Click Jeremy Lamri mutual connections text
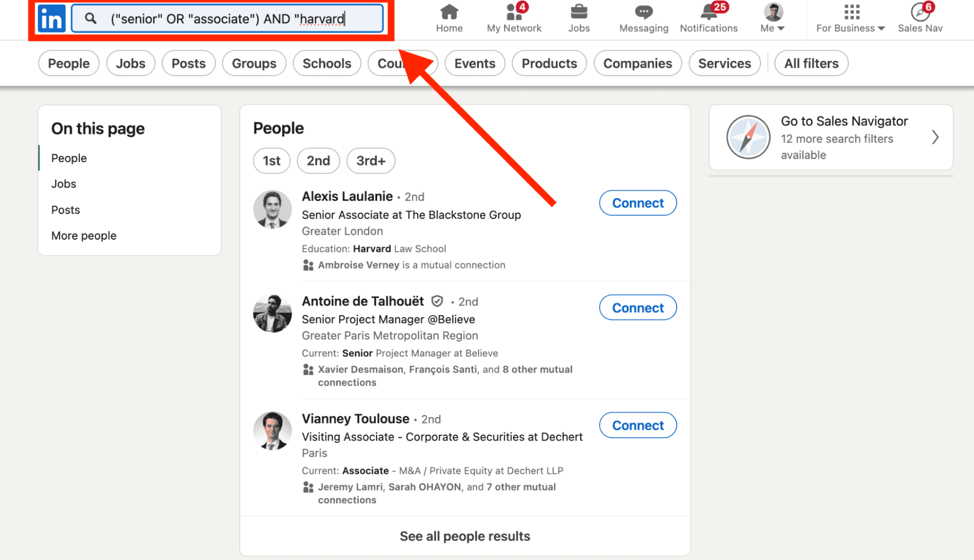 click(x=437, y=493)
